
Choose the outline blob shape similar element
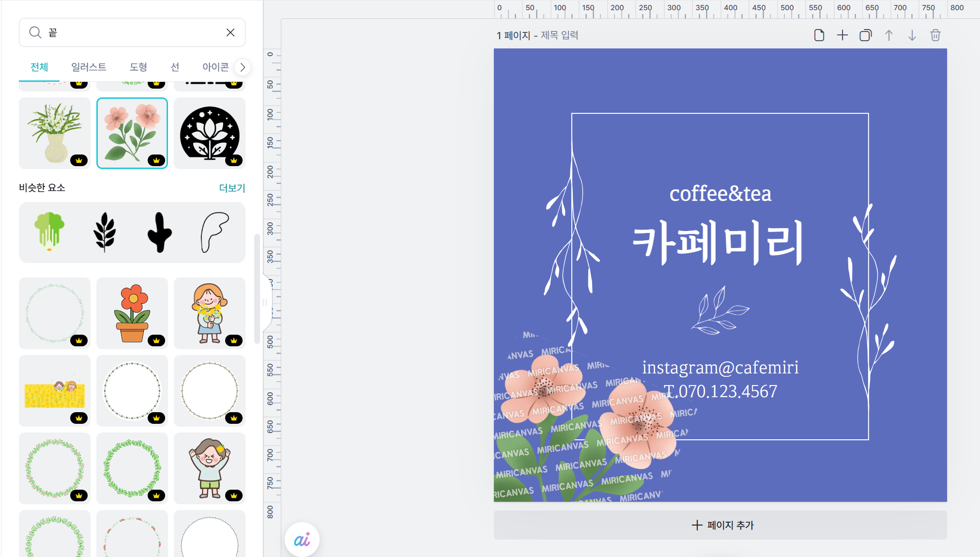(x=214, y=232)
